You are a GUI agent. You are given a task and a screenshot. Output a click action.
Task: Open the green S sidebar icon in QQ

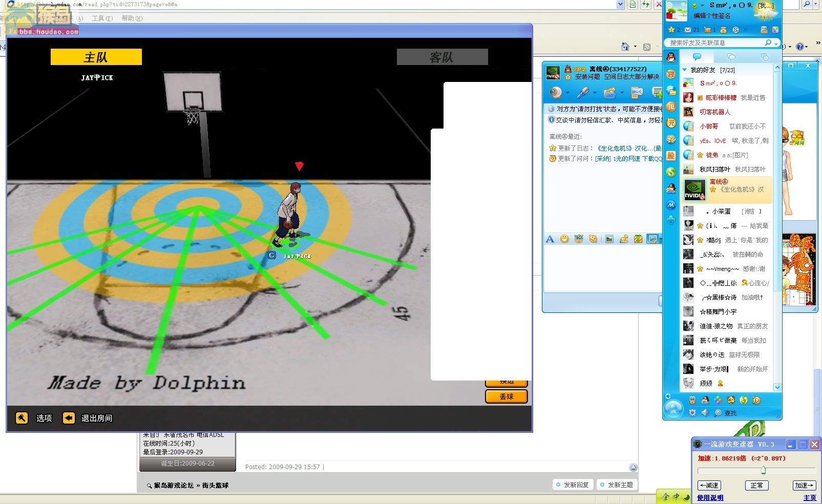click(x=671, y=172)
